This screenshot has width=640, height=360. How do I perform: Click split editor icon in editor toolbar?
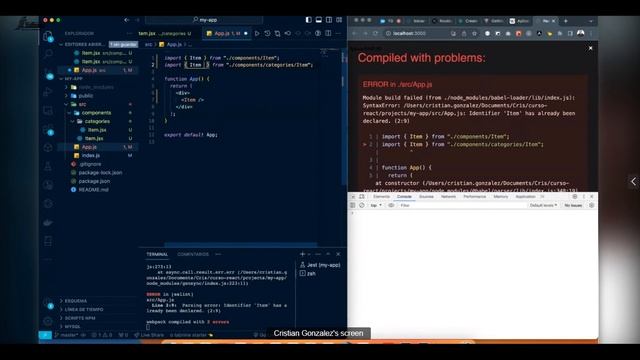pos(328,33)
